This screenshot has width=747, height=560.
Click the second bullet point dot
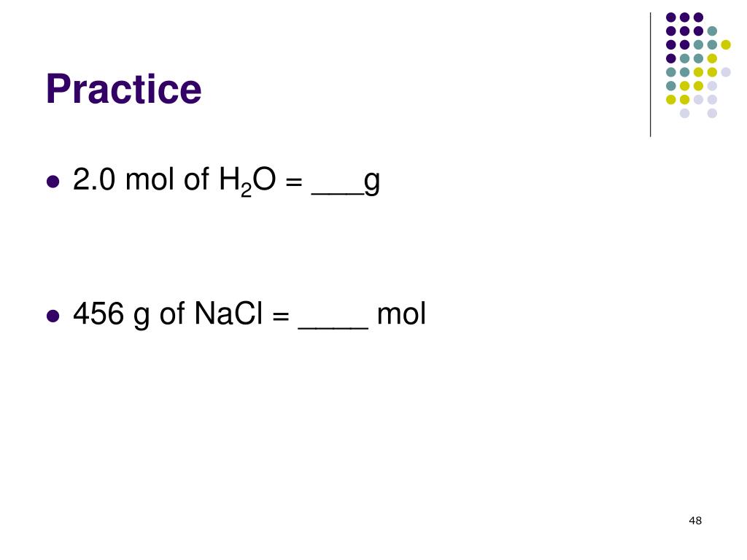point(53,316)
